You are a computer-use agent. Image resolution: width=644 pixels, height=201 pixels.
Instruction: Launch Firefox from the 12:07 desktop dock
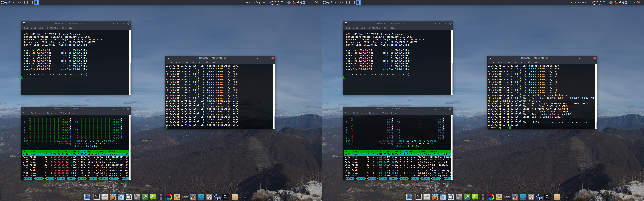tap(113, 197)
